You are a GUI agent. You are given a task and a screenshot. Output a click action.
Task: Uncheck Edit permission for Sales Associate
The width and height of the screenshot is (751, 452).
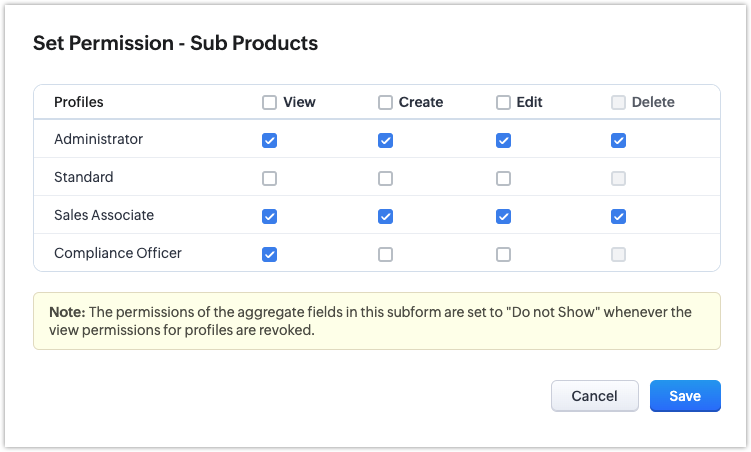[503, 217]
